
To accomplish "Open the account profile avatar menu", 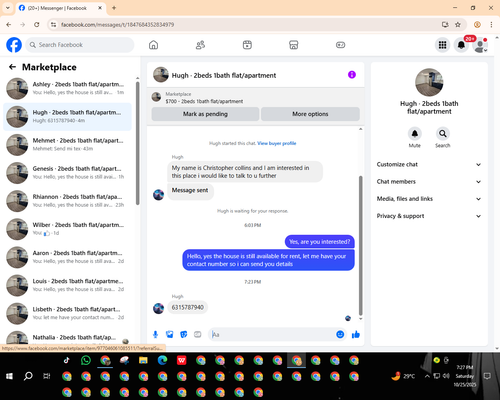I will 480,45.
